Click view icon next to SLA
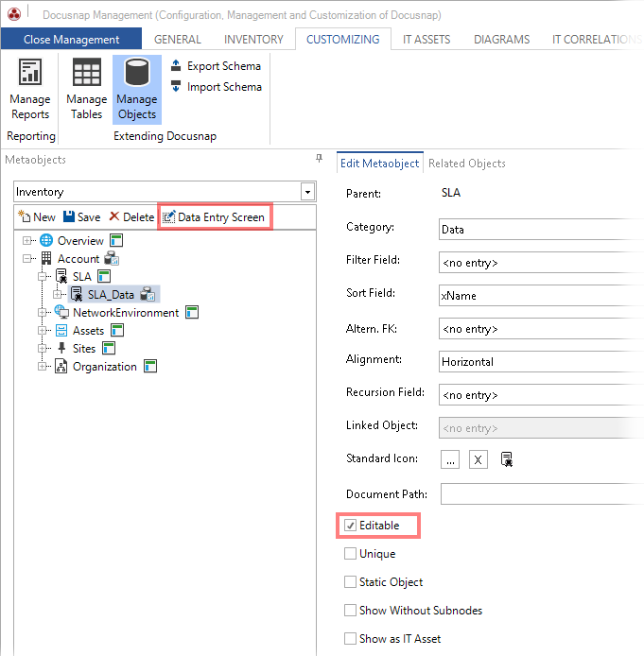Viewport: 644px width, 656px height. pos(104,276)
